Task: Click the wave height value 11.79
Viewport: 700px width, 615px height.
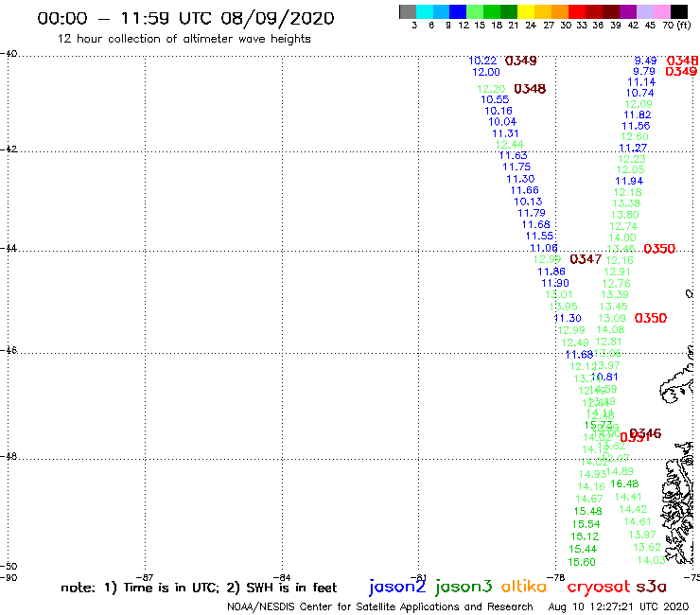Action: tap(532, 213)
